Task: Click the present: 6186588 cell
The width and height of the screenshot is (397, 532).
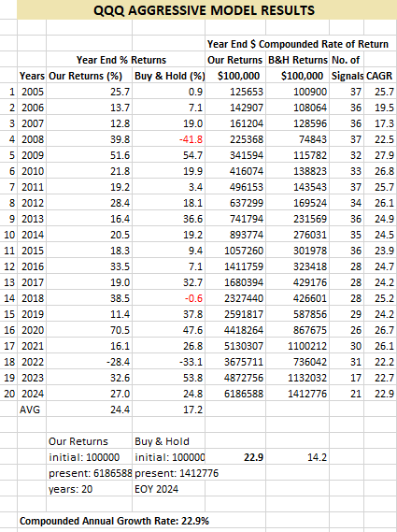Action: coord(90,474)
